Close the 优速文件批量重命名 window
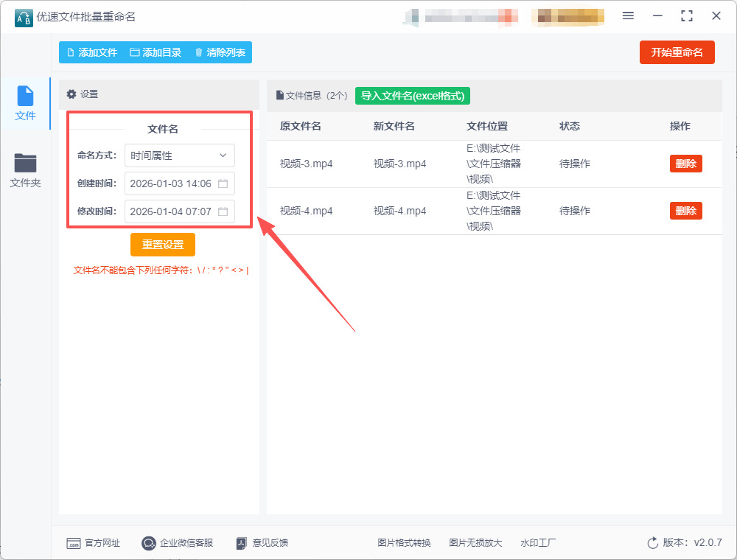Viewport: 737px width, 560px height. [716, 16]
